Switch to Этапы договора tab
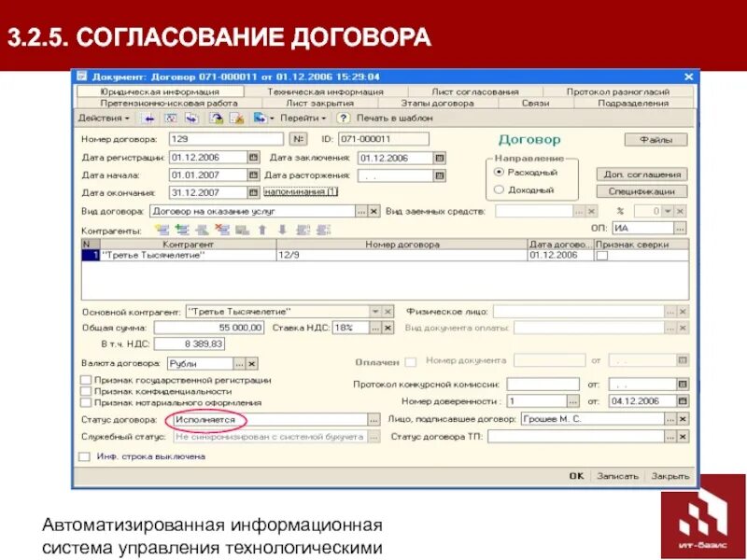 coord(437,103)
